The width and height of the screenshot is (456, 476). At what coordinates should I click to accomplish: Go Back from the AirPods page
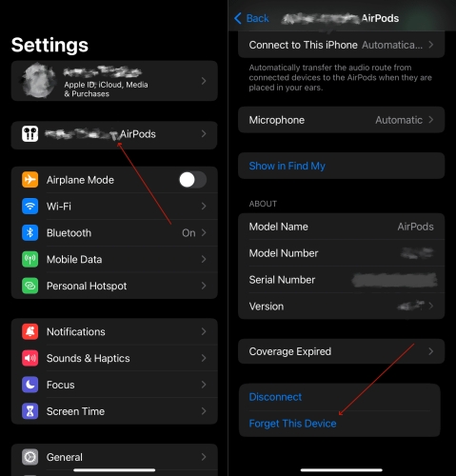coord(251,18)
